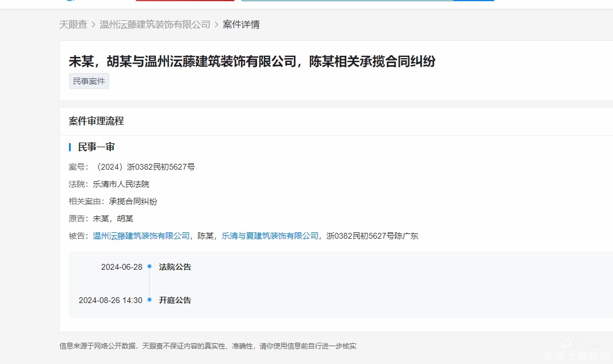The width and height of the screenshot is (613, 364).
Task: Click plaintiff names 未某，胡某
Action: point(113,219)
